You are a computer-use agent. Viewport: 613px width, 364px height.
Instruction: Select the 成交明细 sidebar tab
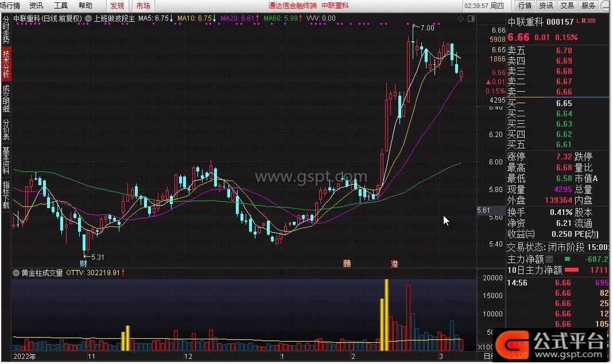pos(6,98)
